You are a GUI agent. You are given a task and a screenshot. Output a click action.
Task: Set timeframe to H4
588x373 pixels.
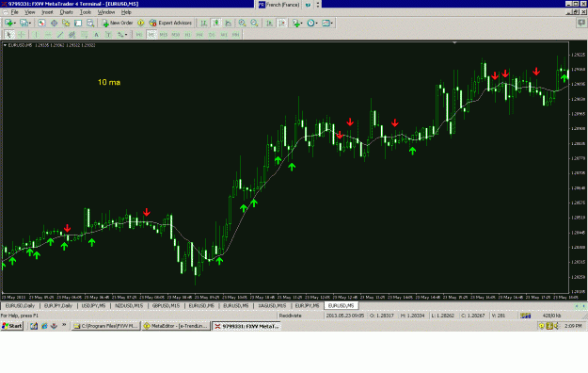(199, 35)
